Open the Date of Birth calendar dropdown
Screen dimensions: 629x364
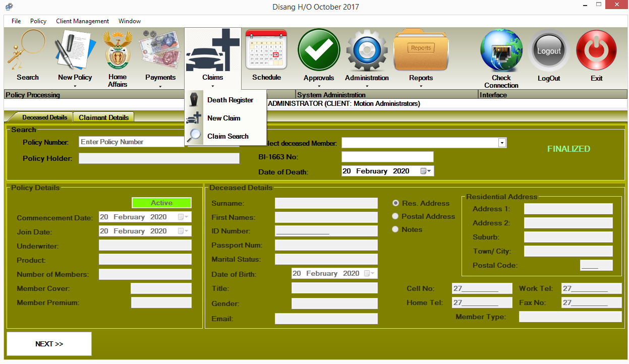coord(373,273)
